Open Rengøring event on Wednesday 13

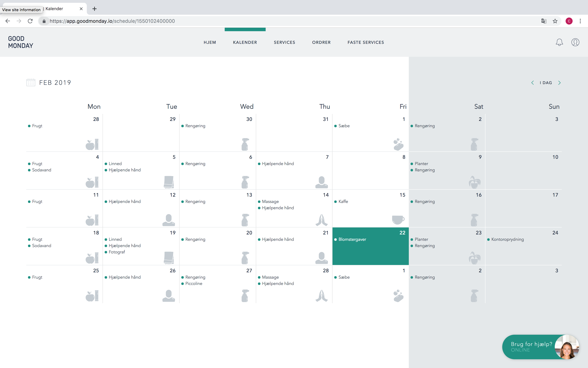[195, 202]
